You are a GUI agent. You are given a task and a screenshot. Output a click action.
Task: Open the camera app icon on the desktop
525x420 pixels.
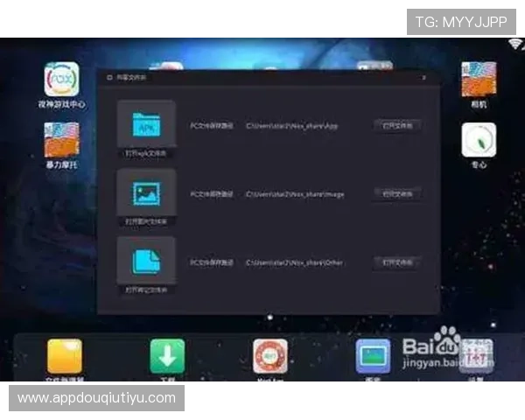point(479,80)
